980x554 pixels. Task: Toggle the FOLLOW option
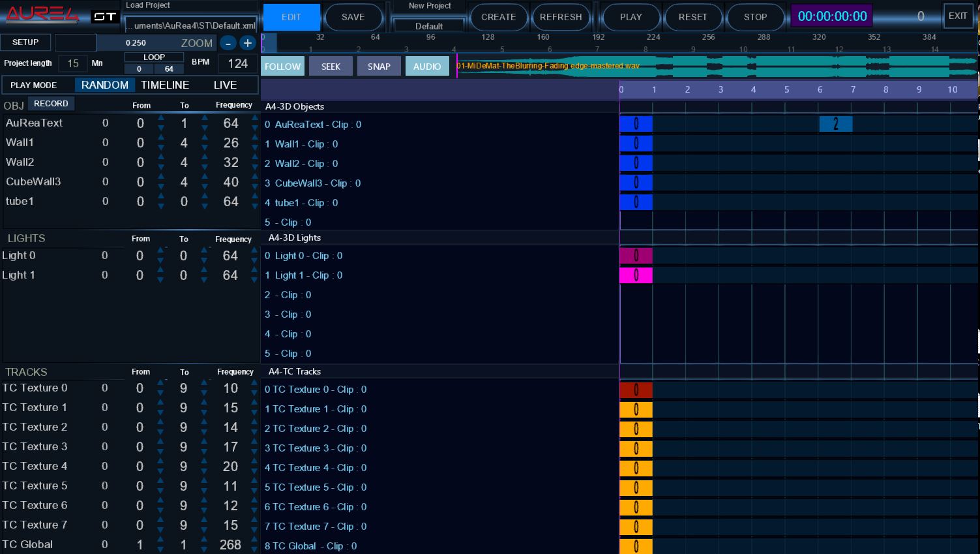tap(283, 67)
